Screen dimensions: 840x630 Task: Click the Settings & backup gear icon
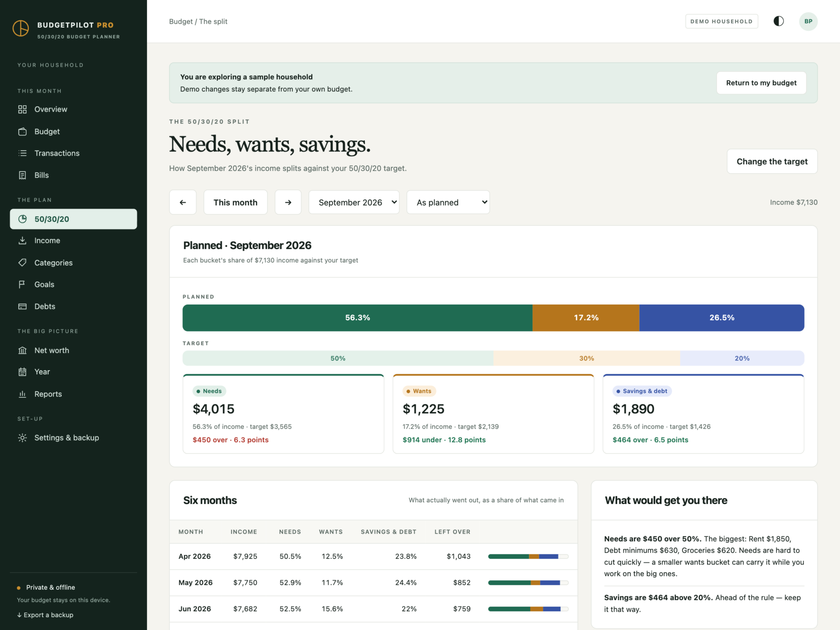[x=22, y=438]
